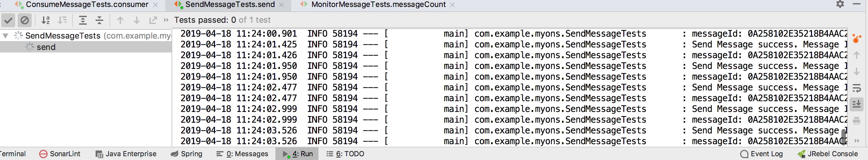The width and height of the screenshot is (868, 160).
Task: Toggle soft-wrap in console output
Action: [856, 88]
